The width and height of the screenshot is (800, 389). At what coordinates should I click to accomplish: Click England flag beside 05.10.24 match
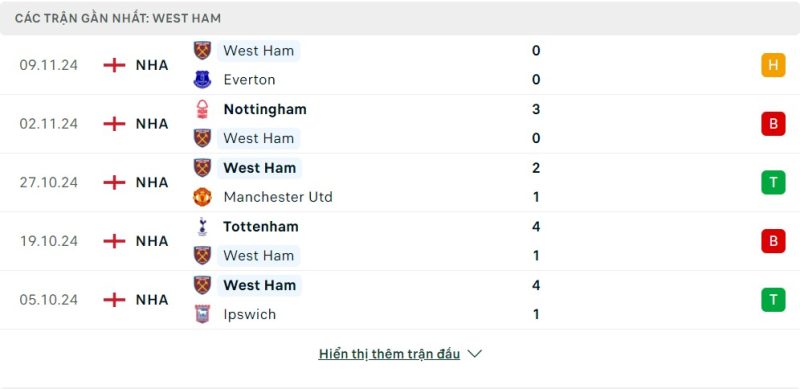pyautogui.click(x=114, y=300)
